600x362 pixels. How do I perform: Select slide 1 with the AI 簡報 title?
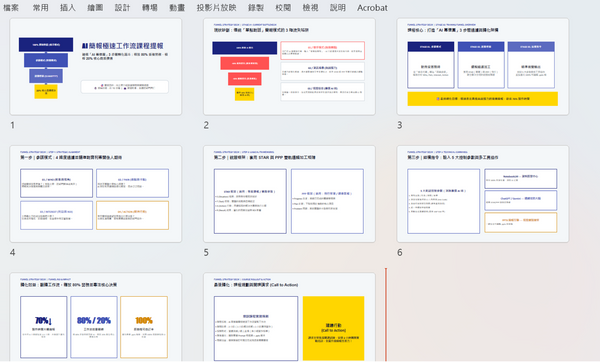pyautogui.click(x=96, y=67)
